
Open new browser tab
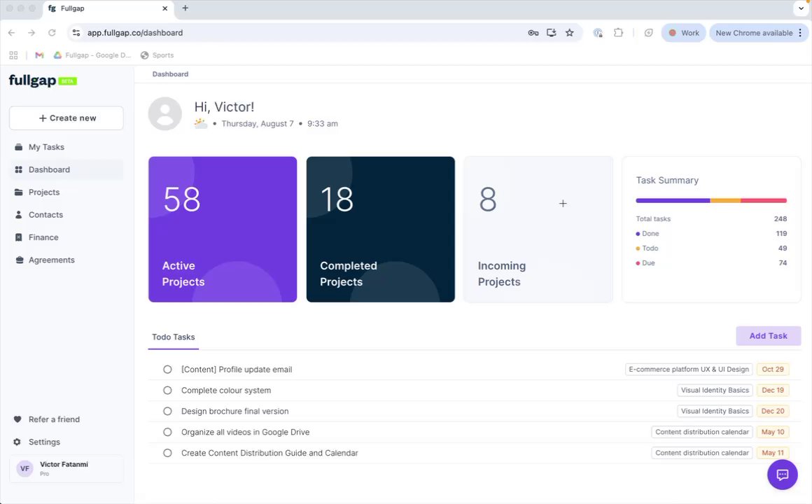pos(185,8)
